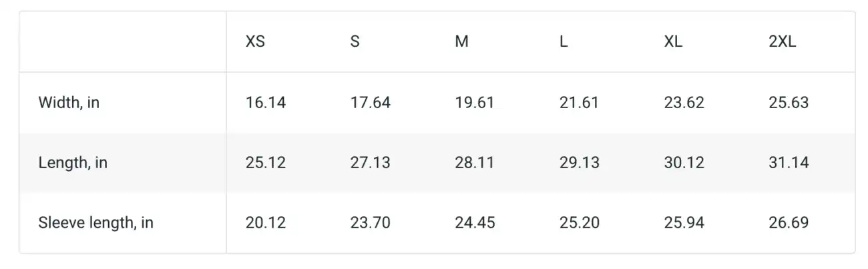Select the L width value 21.61
868x269 pixels.
[579, 103]
